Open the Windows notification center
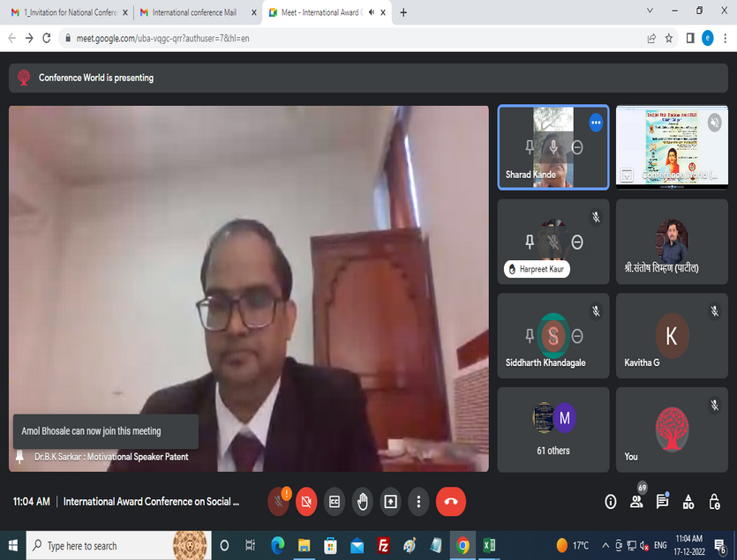 (720, 545)
